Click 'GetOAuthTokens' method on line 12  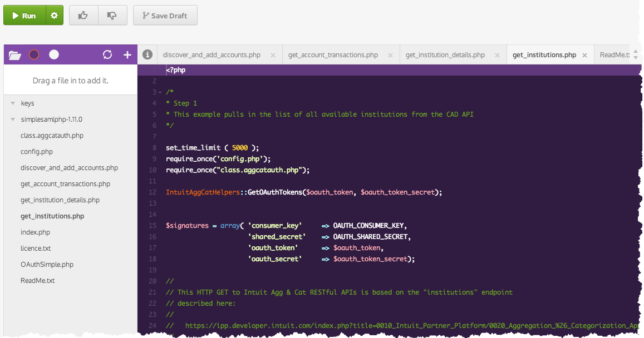pyautogui.click(x=275, y=192)
